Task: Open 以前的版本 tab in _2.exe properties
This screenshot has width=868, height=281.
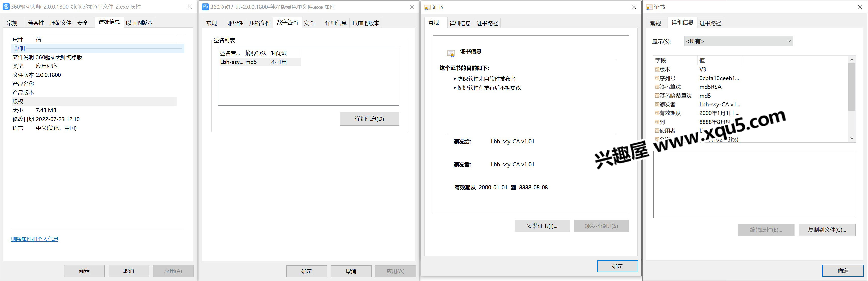Action: pos(139,23)
